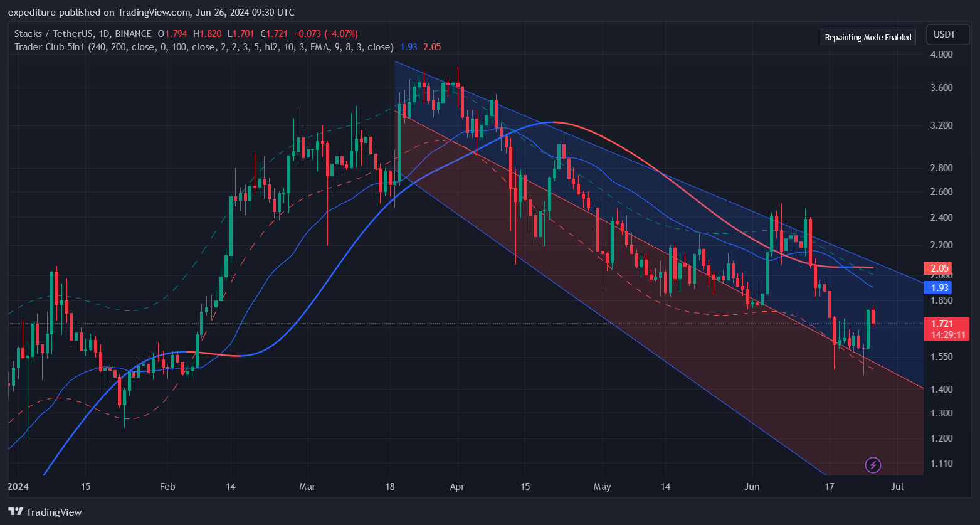The image size is (980, 525).
Task: Toggle the Repainting Mode Enabled label
Action: [868, 37]
